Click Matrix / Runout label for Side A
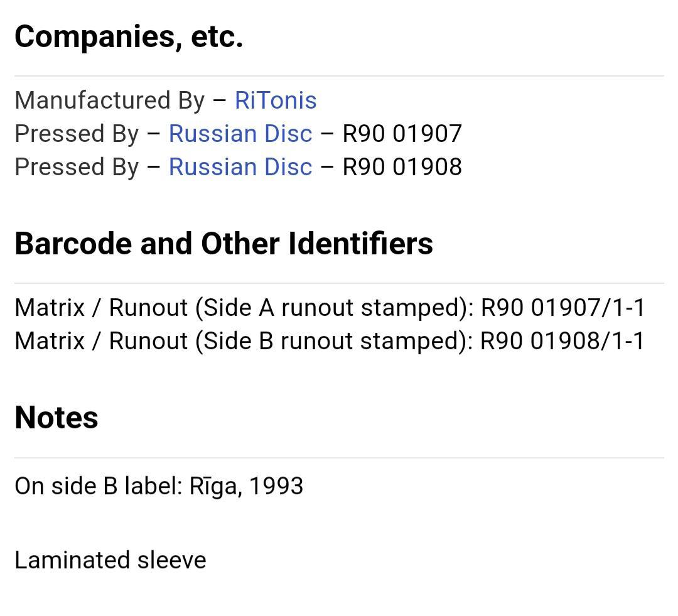 pos(101,308)
